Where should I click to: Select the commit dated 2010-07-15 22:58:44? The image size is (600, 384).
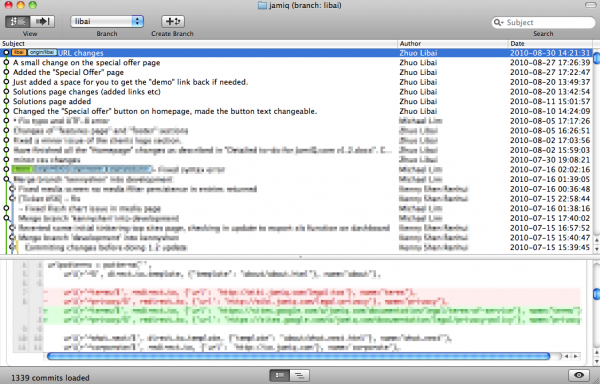pos(296,199)
